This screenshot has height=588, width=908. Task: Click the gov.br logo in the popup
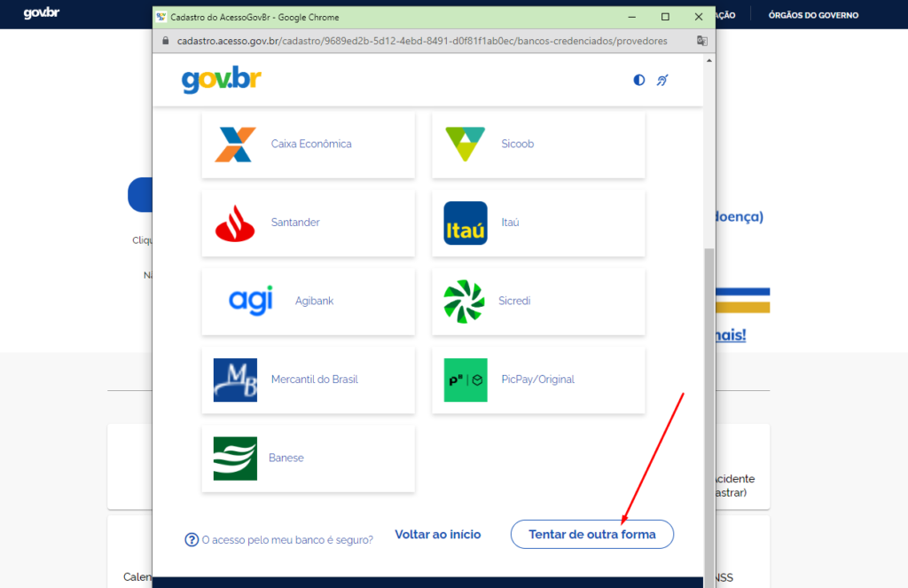point(221,79)
